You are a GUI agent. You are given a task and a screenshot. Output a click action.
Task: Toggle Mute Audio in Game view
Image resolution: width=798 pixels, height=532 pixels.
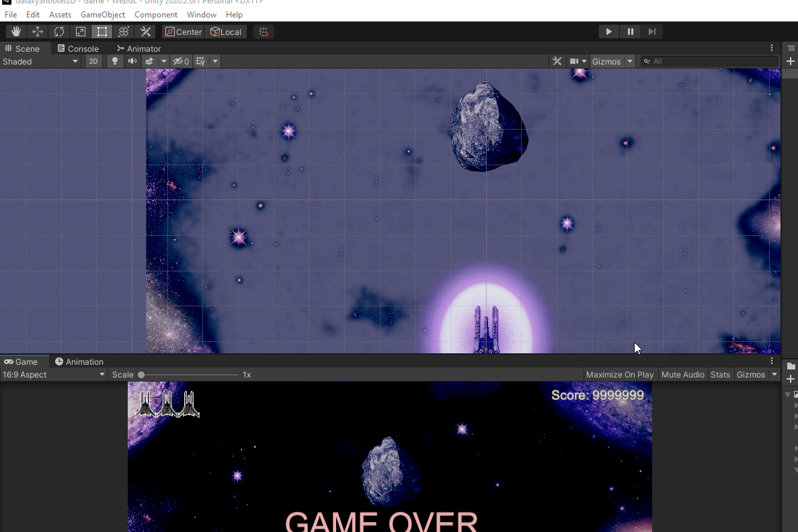click(x=683, y=375)
